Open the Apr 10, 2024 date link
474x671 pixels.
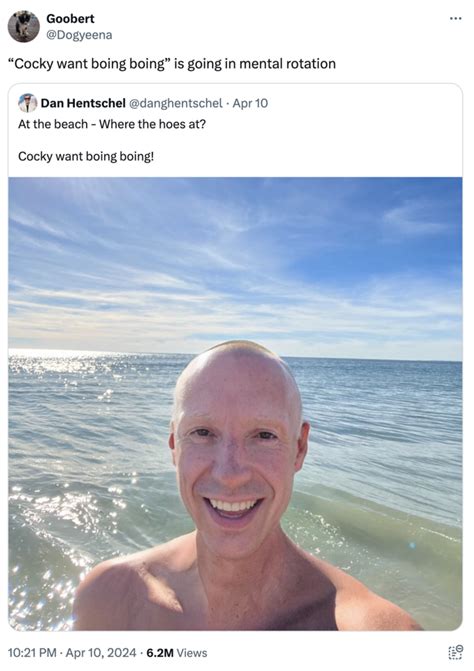coord(101,653)
